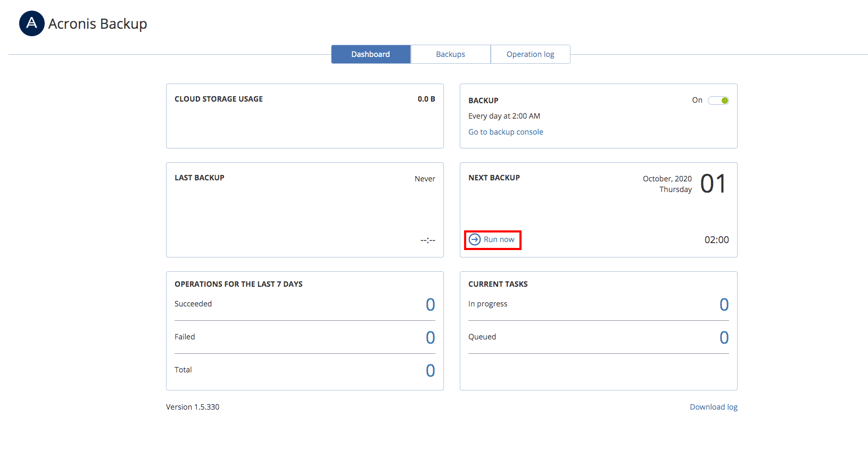Image resolution: width=868 pixels, height=457 pixels.
Task: Click the Cloud Storage Usage heading
Action: point(219,99)
